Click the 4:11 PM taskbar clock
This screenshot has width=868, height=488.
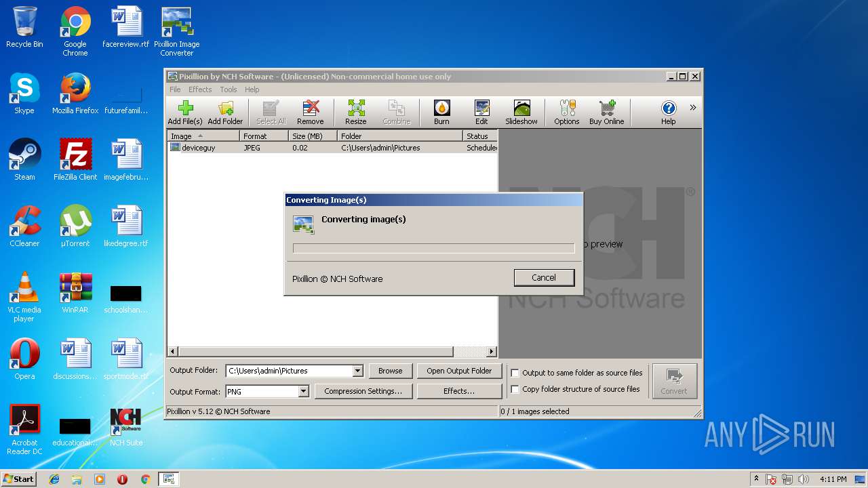[833, 479]
